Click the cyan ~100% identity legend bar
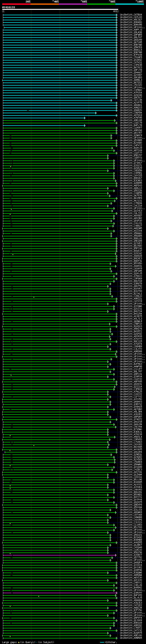 pyautogui.click(x=130, y=4)
